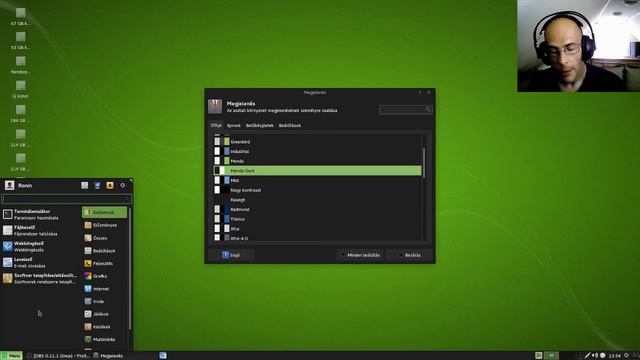
Task: Select the Összes category
Action: (104, 238)
